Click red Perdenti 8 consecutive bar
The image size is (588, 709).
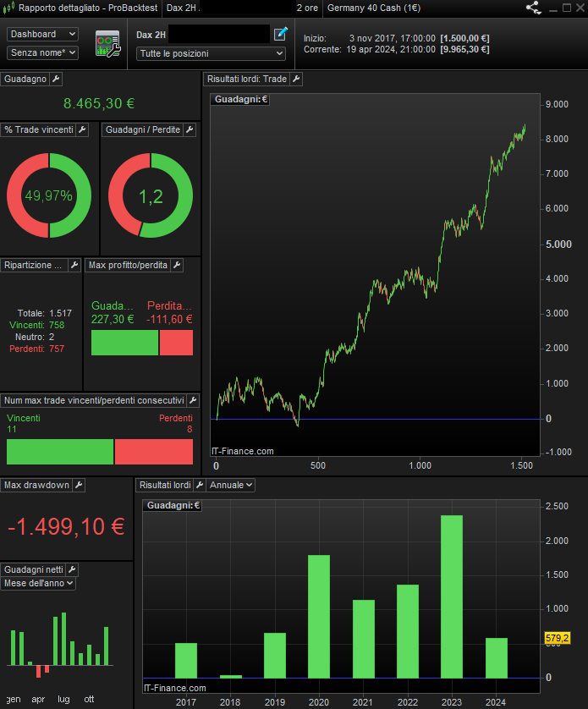[x=154, y=451]
